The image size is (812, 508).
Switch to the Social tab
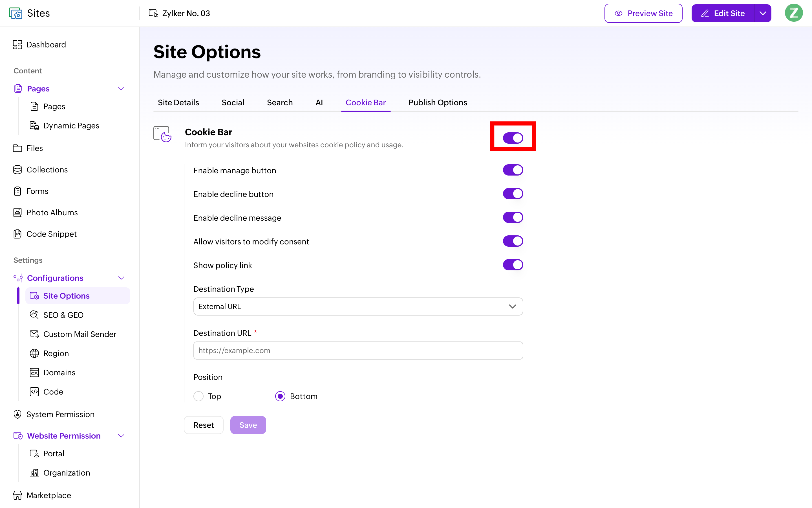233,102
